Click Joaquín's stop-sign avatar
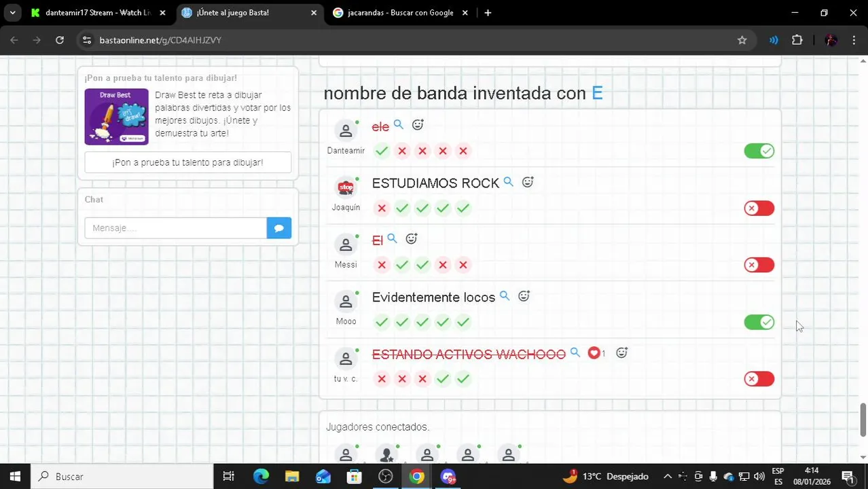Viewport: 868px width, 489px height. click(x=346, y=187)
